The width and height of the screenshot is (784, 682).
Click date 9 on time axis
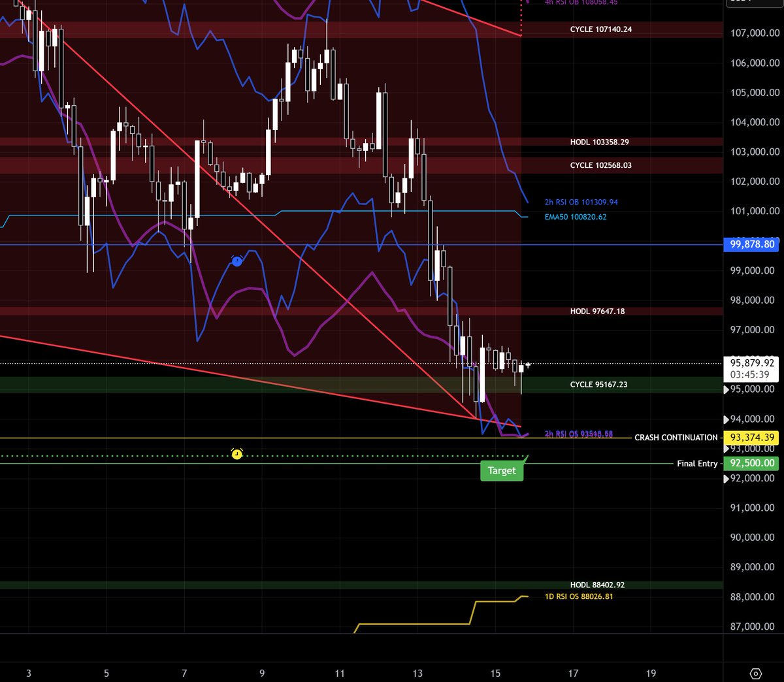(262, 673)
